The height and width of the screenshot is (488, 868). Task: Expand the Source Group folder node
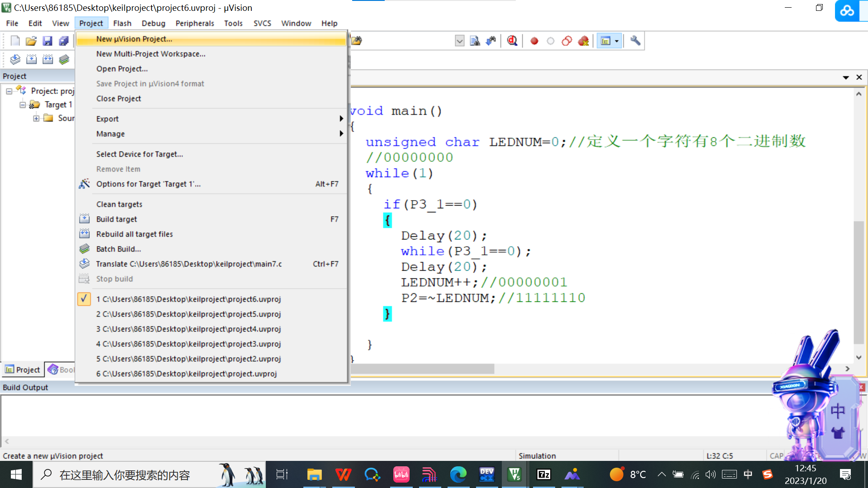[x=36, y=118]
